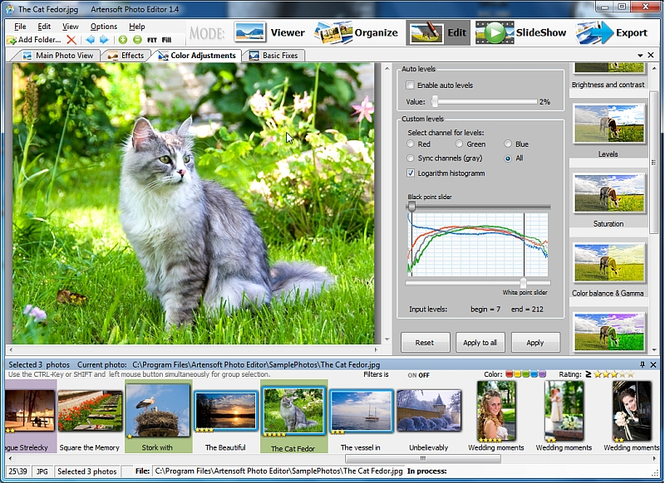
Task: Open the Organize mode
Action: tap(356, 33)
